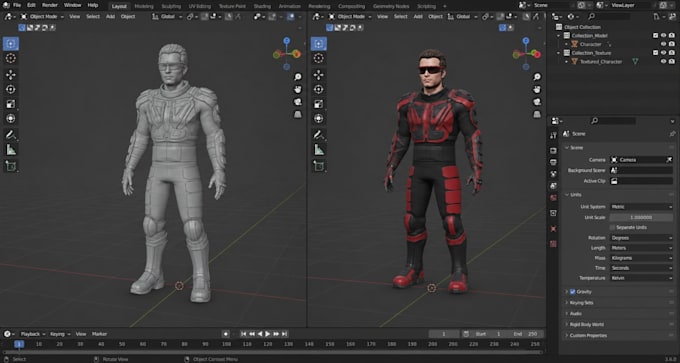Click zoom magnifier gizmo in left viewport
This screenshot has width=680, height=363.
pyautogui.click(x=298, y=77)
